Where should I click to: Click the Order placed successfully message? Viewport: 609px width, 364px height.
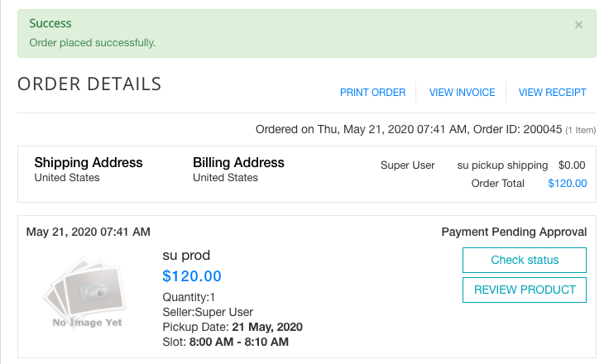(93, 43)
